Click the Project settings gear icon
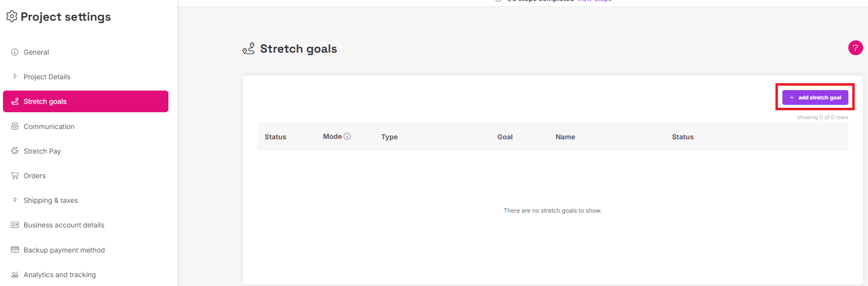 point(12,17)
